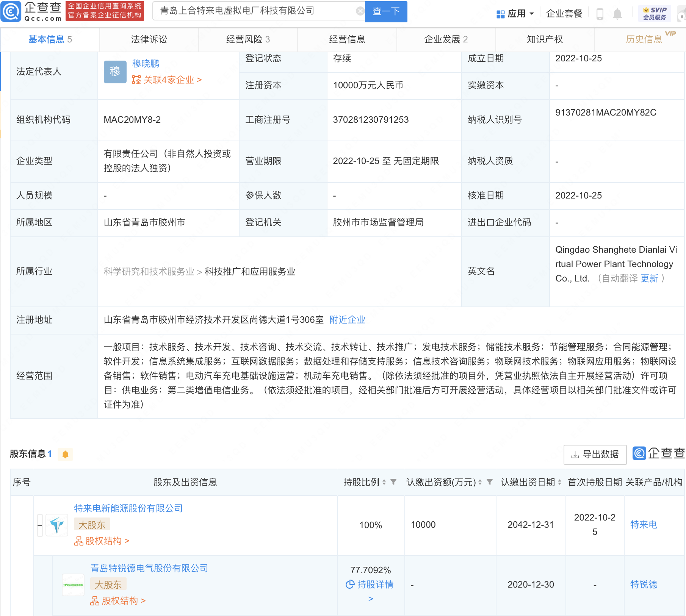Select taxpayer ID 91370281MAC20MY82C
Screen dimensions: 686x616
(606, 113)
